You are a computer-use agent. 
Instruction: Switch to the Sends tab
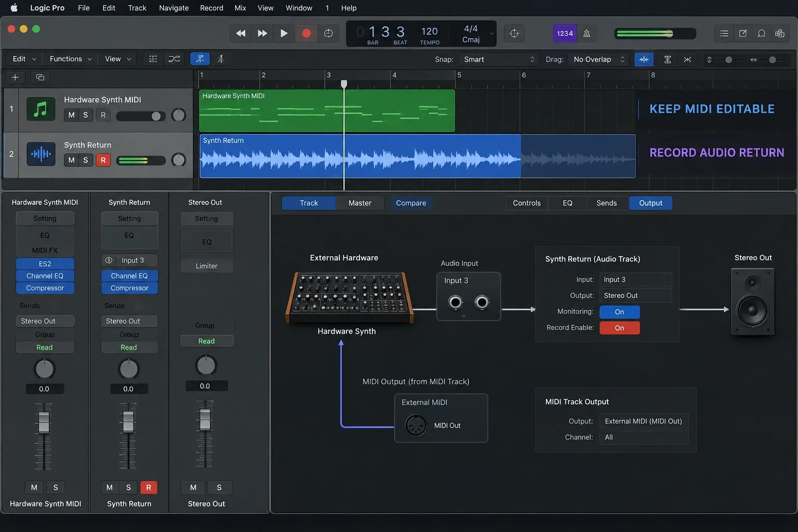607,203
